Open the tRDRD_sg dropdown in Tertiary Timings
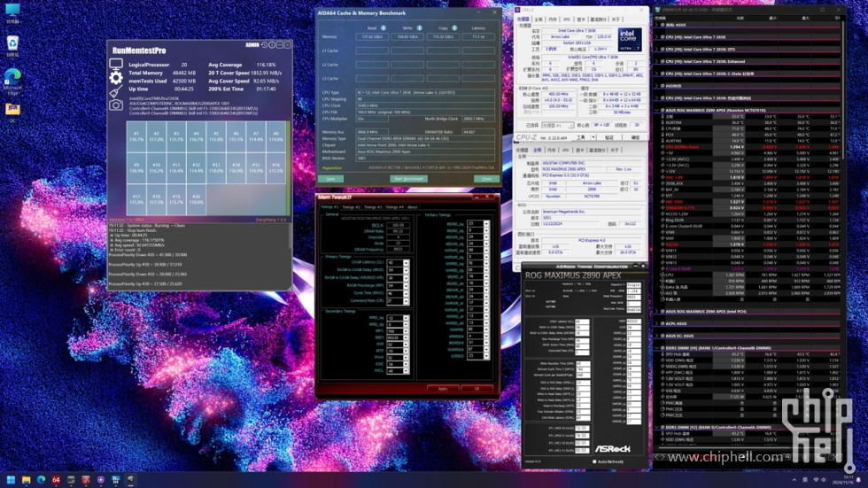 [486, 223]
